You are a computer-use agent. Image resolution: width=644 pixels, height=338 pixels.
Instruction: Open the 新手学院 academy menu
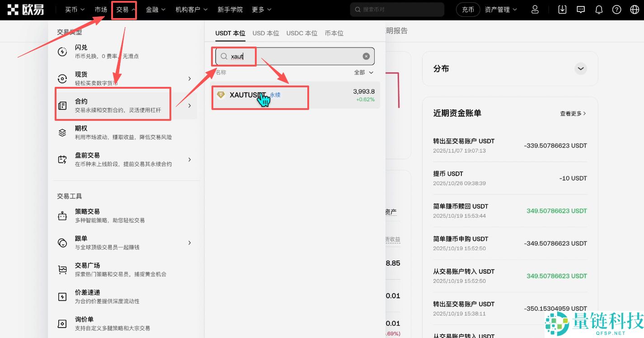click(x=230, y=9)
